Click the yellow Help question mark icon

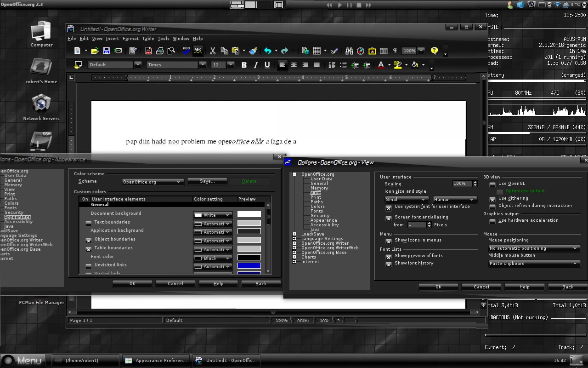(434, 51)
